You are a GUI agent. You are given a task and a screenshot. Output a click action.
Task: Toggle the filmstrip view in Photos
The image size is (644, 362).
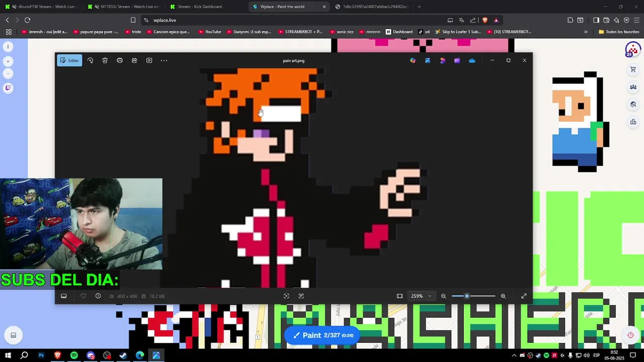[x=64, y=296]
